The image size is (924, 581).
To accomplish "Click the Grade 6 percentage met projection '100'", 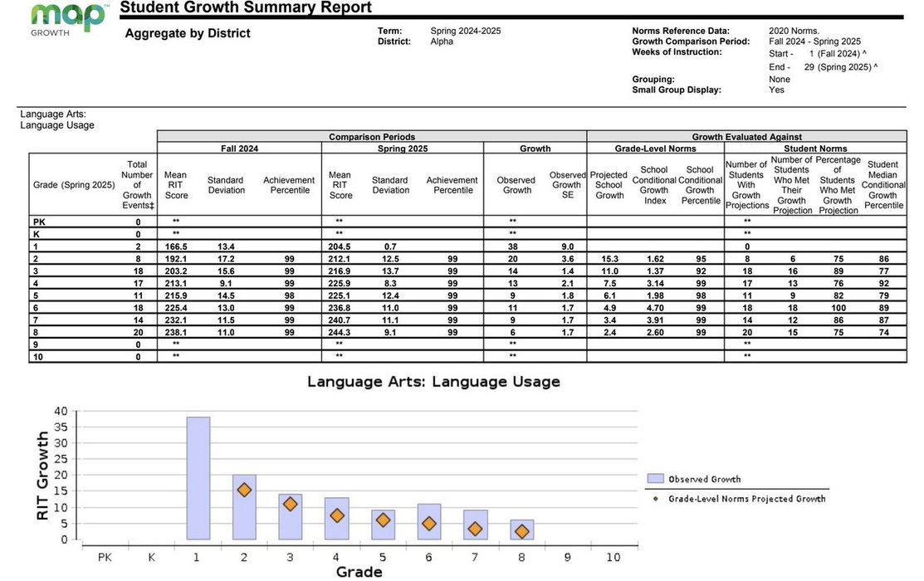I will tap(838, 308).
